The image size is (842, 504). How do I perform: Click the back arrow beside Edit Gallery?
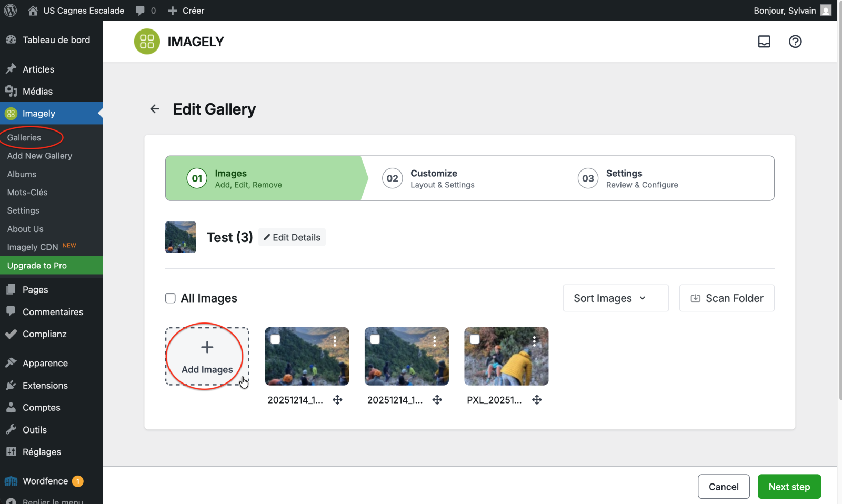[154, 109]
